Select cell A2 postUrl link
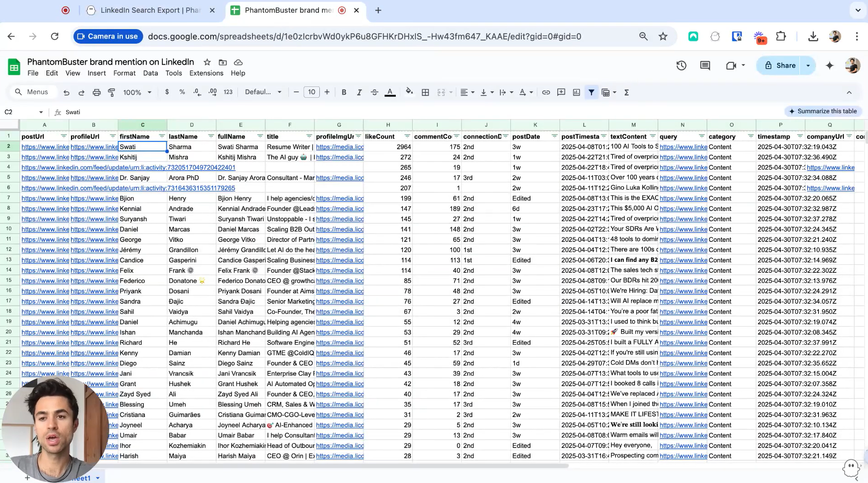Viewport: 868px width, 483px height. (x=45, y=146)
